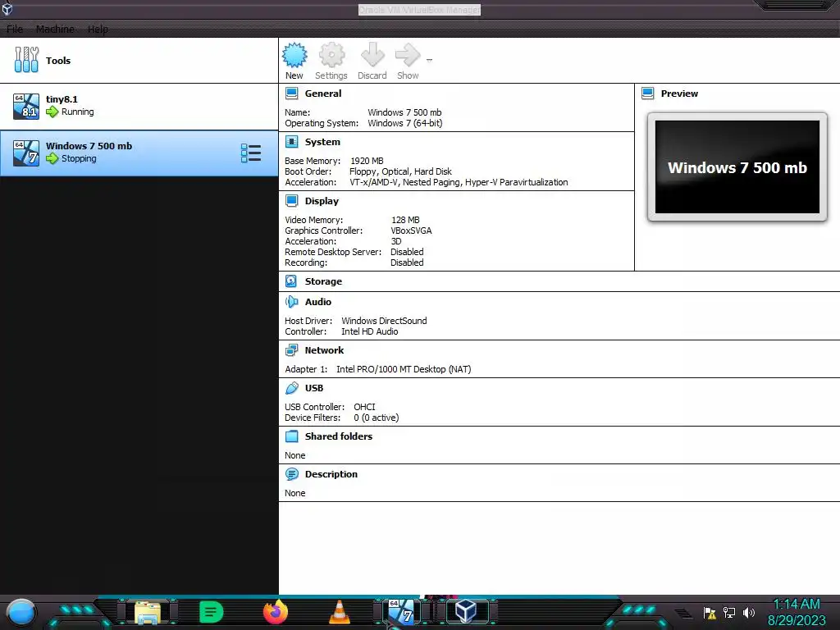
Task: Open the Audio settings heading link
Action: pos(318,302)
